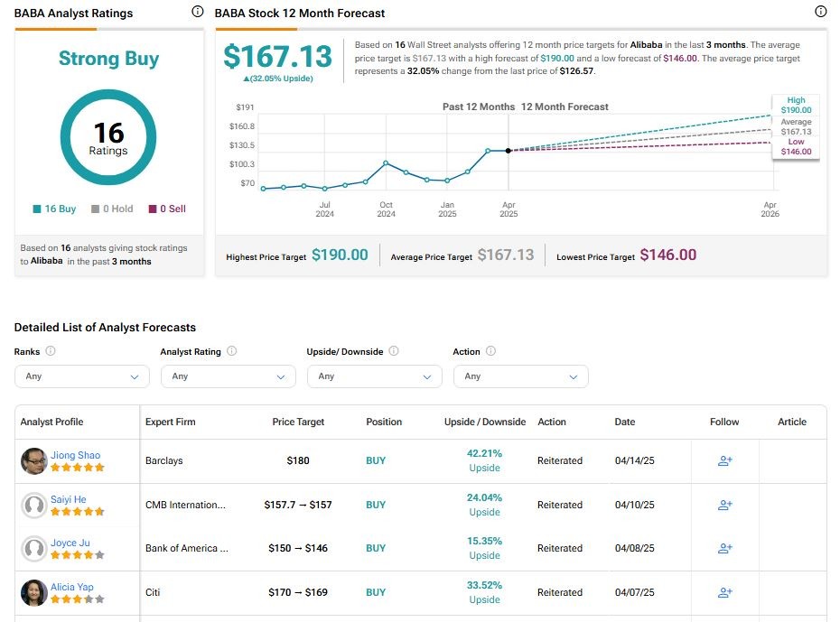The width and height of the screenshot is (840, 622).
Task: Expand the Action filter dropdown
Action: pos(520,376)
